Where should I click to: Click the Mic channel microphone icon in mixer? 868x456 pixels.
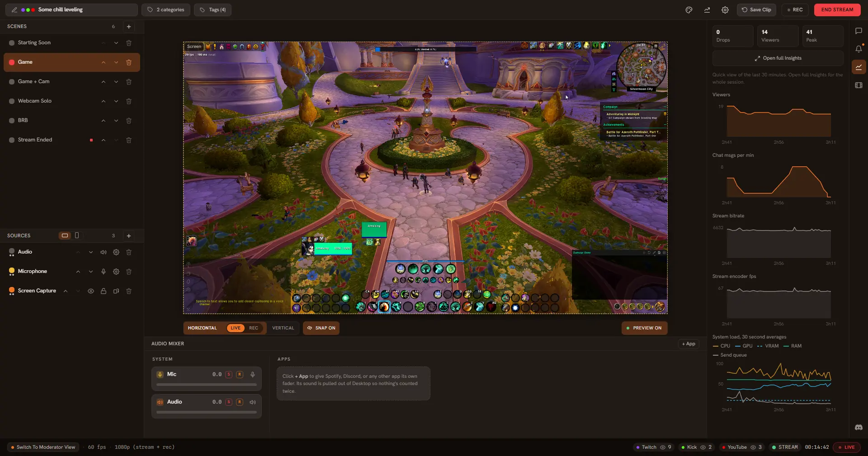tap(253, 374)
